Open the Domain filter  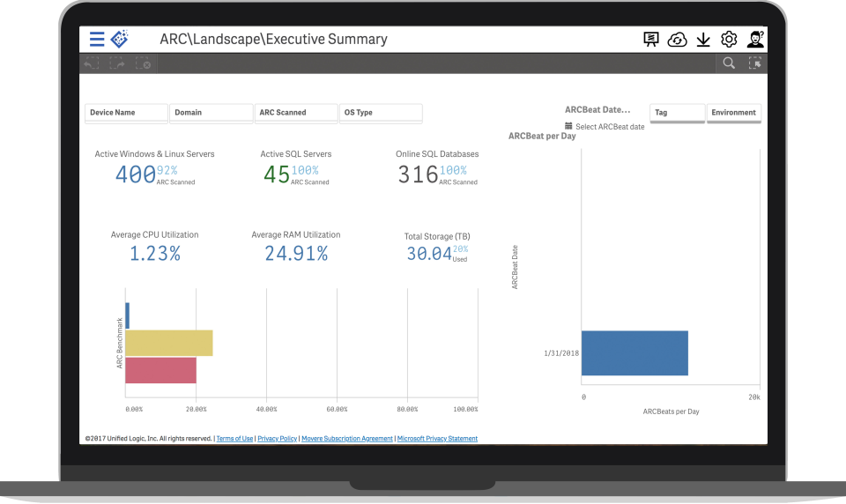pos(211,113)
